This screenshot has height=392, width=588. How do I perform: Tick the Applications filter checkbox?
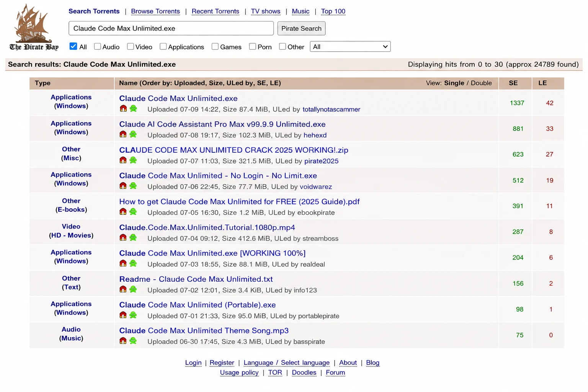163,46
